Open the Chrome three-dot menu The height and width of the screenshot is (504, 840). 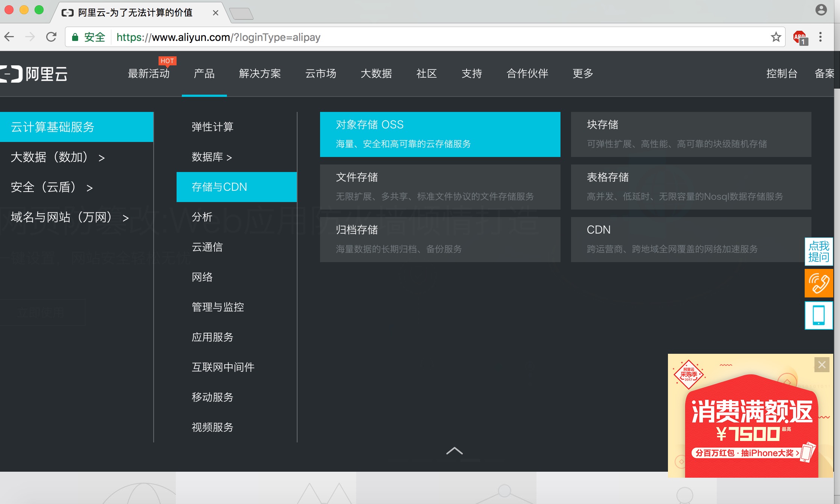[820, 37]
